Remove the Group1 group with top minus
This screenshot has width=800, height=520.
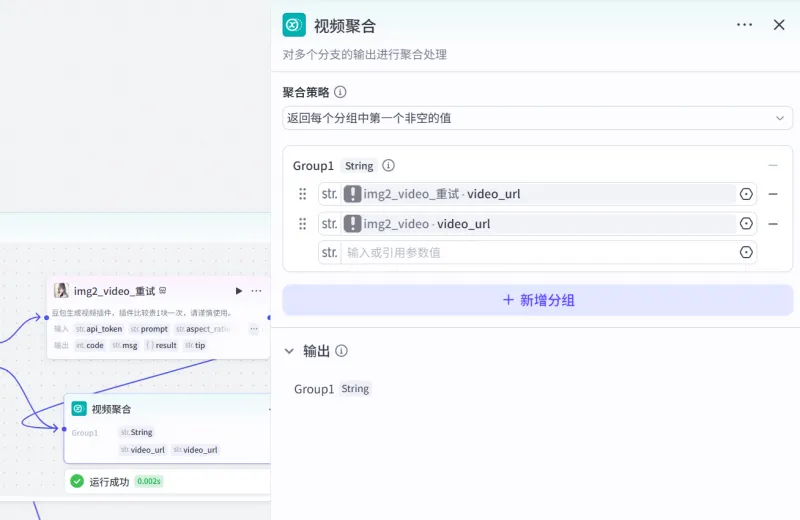(x=773, y=165)
